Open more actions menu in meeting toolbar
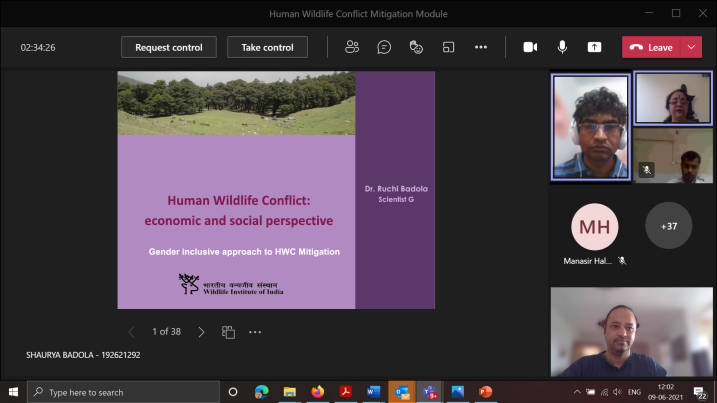 pyautogui.click(x=481, y=47)
